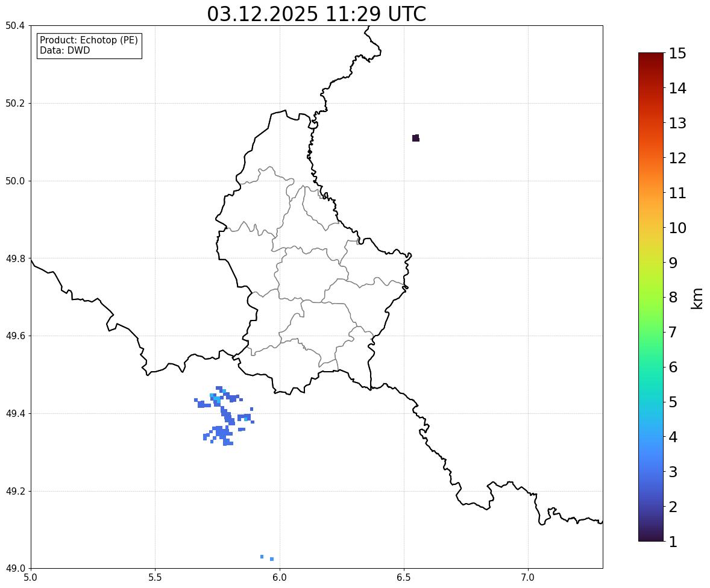Click the colorbar label '14'
Screen dimensions: 710x588
677,89
